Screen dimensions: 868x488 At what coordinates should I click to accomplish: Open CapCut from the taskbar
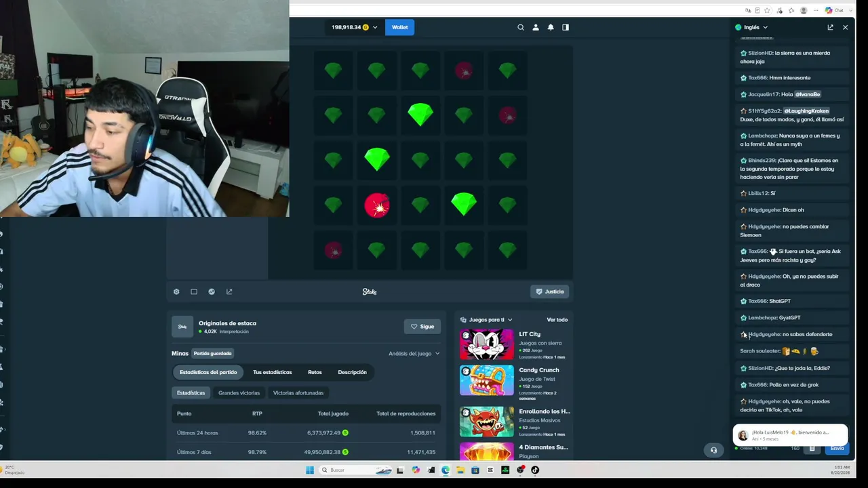(490, 470)
